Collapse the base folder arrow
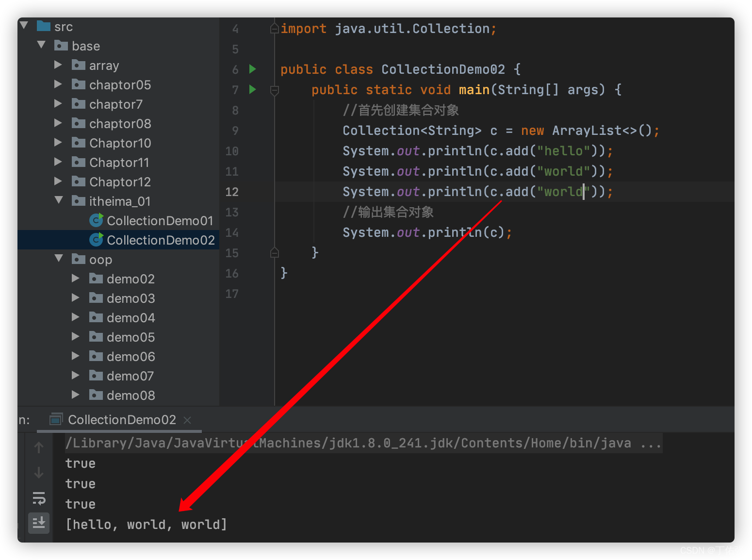The width and height of the screenshot is (752, 560). click(42, 45)
